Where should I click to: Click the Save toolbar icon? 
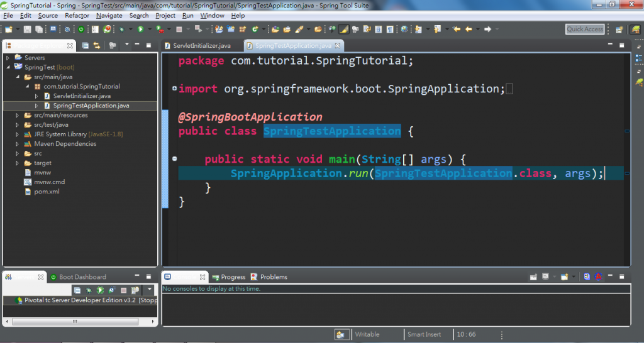27,29
